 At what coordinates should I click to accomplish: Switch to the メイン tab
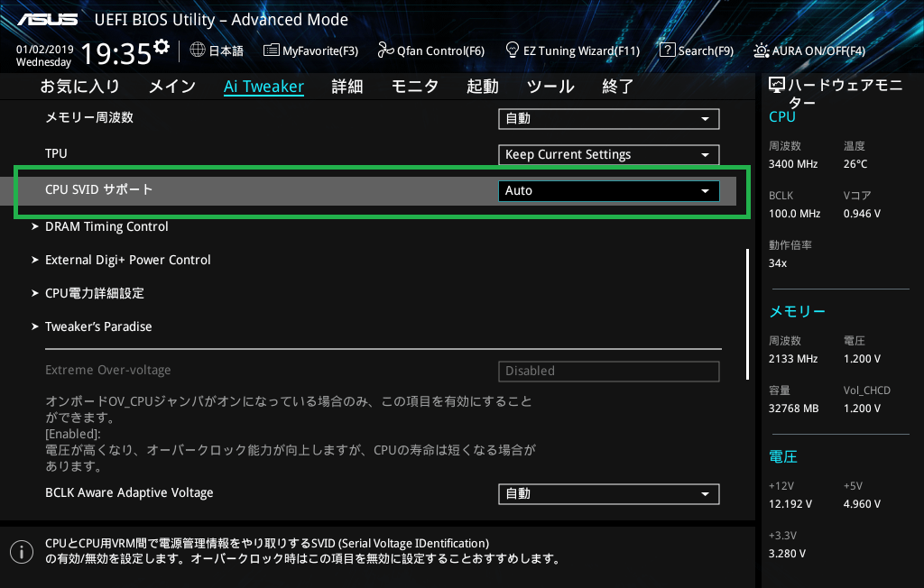coord(172,87)
